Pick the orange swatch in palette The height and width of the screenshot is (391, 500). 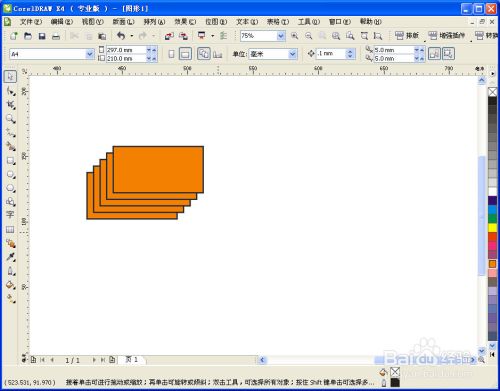click(492, 264)
